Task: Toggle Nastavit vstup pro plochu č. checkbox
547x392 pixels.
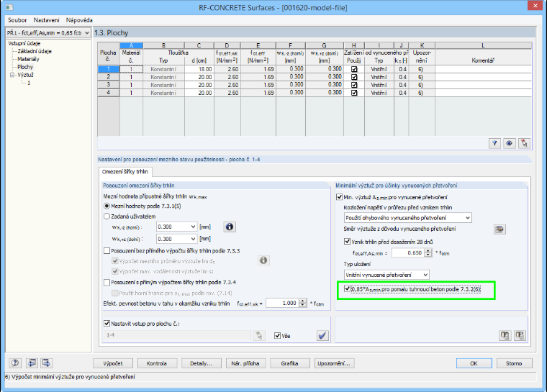Action: [107, 324]
